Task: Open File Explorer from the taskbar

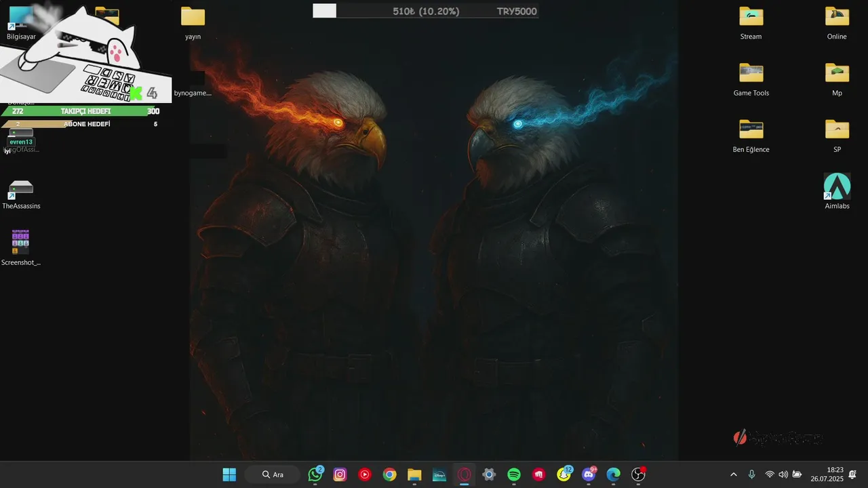Action: click(x=414, y=474)
